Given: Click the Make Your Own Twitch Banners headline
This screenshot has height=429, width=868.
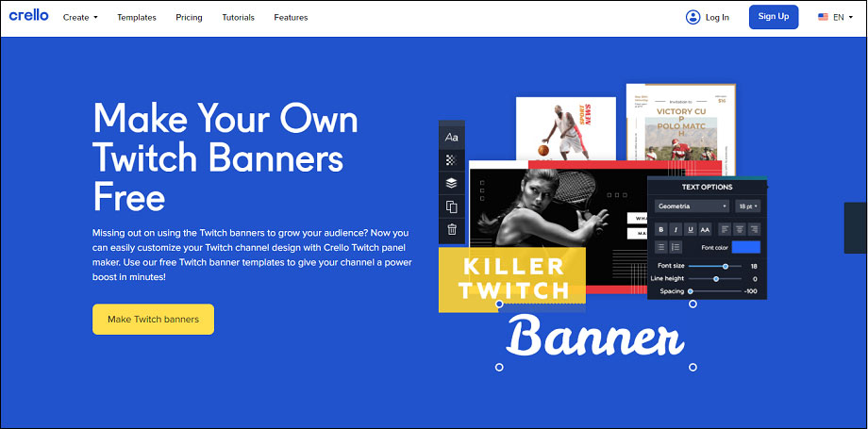Looking at the screenshot, I should tap(225, 157).
